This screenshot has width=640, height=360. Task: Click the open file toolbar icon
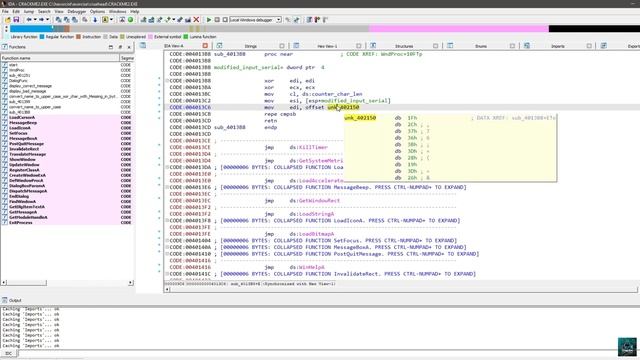coord(8,20)
